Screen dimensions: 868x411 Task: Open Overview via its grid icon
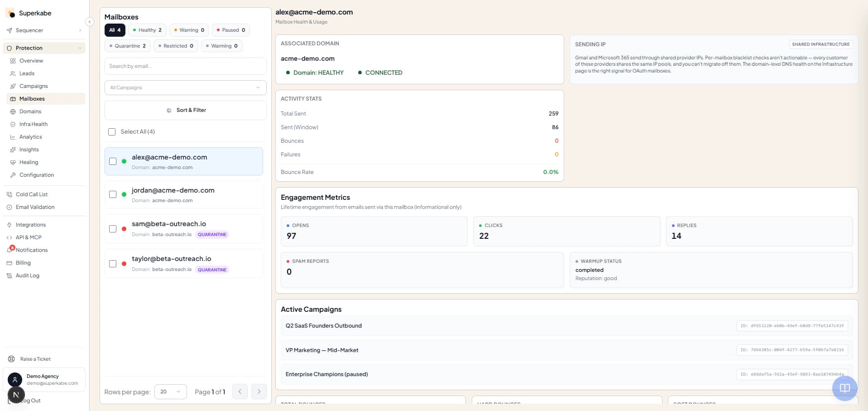click(13, 61)
